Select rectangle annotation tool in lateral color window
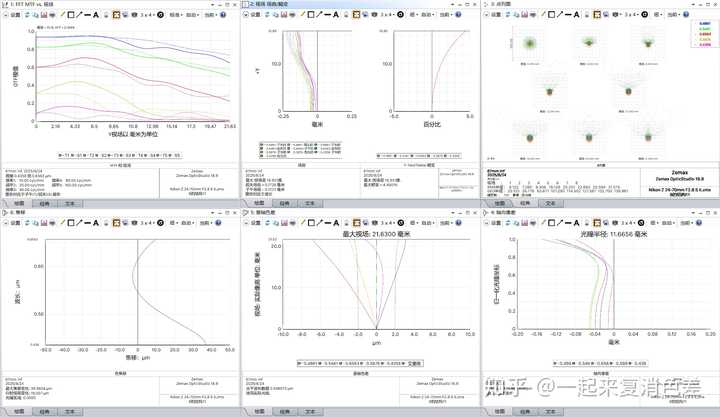The height and width of the screenshot is (417, 720). tap(311, 223)
